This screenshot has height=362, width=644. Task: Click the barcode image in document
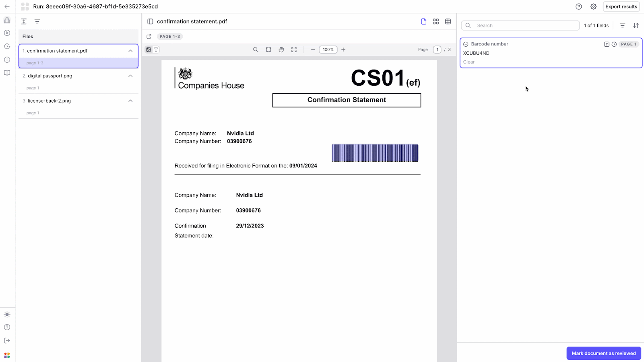(375, 153)
